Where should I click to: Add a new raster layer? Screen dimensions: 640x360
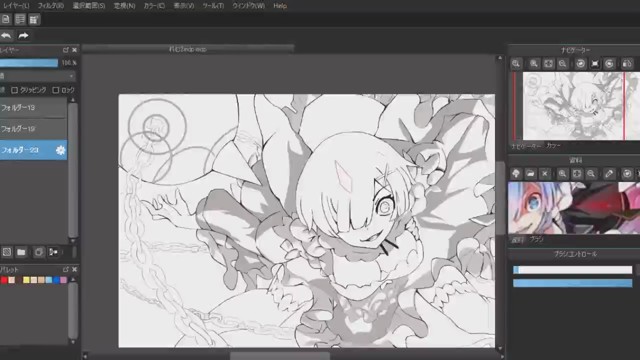pos(7,252)
